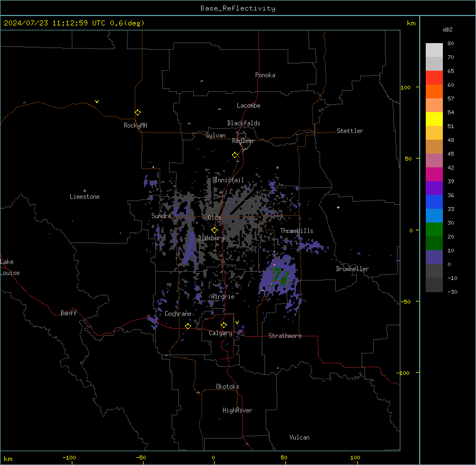Select the magenta 39-42 dBZ legend swatch
476x465 pixels.
point(434,174)
